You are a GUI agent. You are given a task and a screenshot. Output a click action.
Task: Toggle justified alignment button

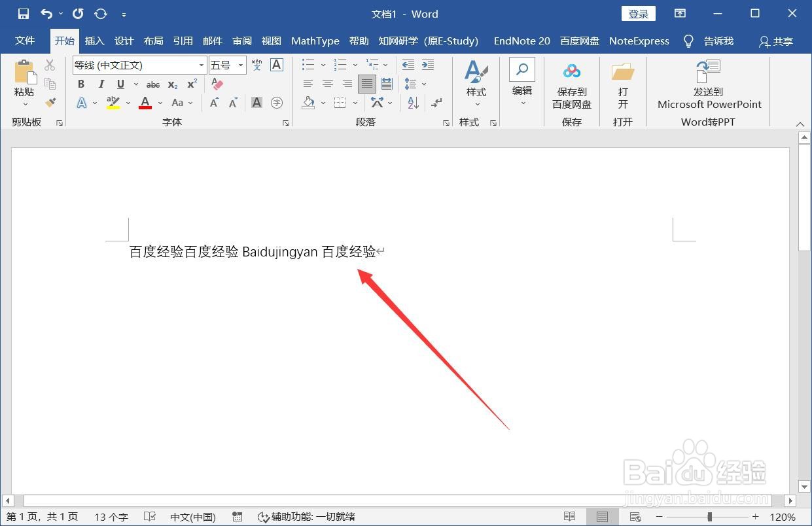367,84
